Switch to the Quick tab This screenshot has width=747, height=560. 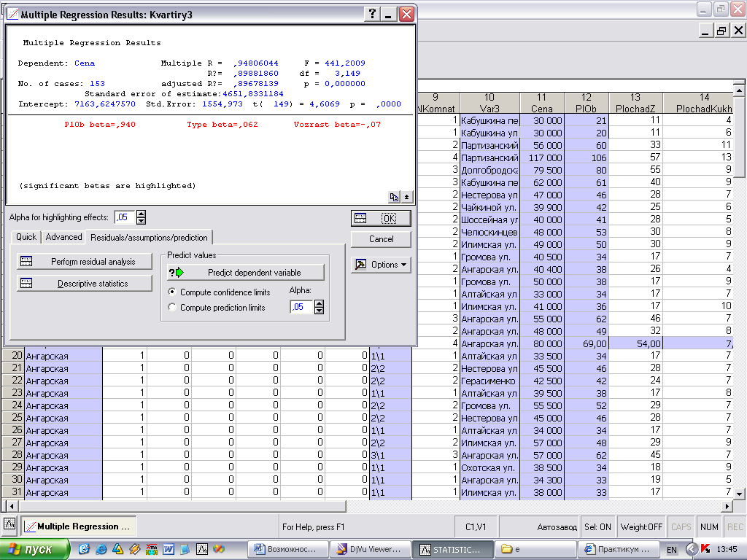point(26,237)
